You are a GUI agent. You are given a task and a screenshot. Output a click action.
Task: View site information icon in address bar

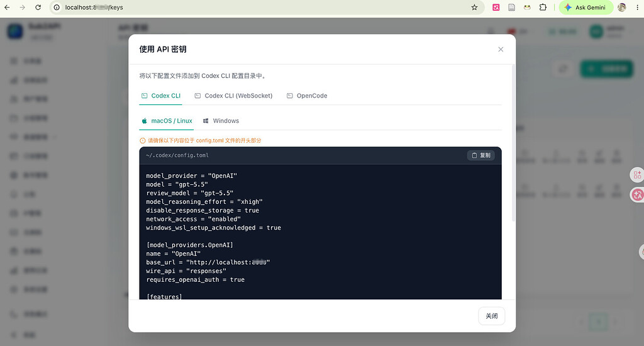tap(57, 8)
